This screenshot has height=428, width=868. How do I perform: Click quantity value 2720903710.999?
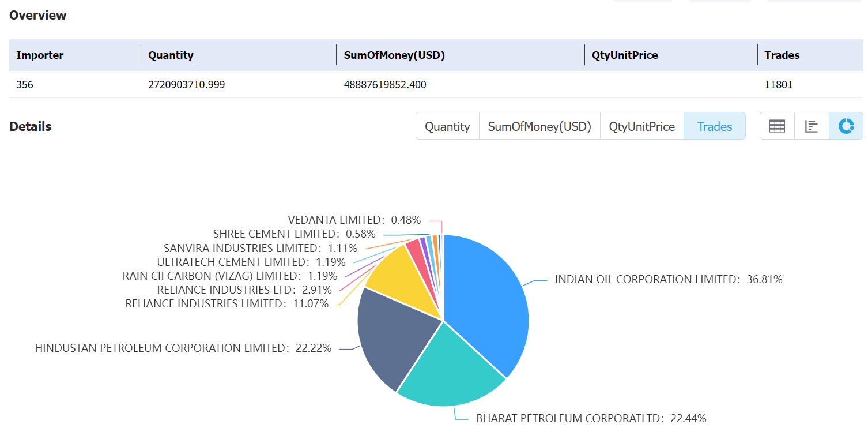click(x=186, y=85)
